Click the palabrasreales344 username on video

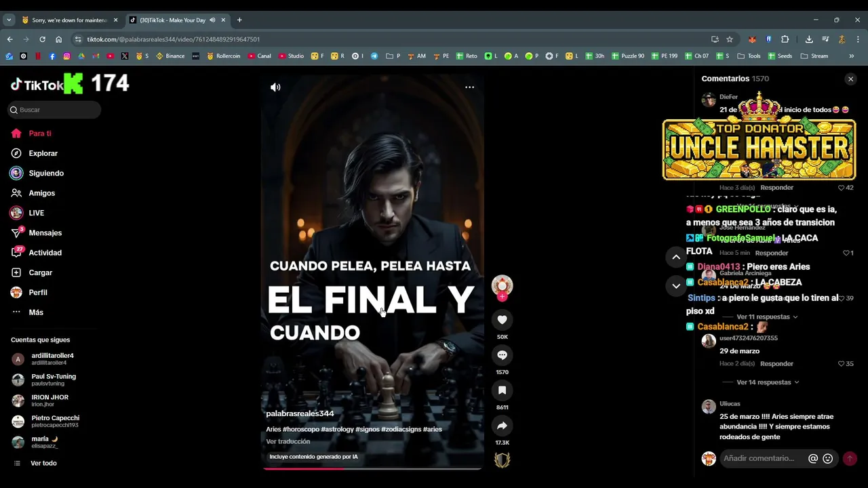(300, 413)
